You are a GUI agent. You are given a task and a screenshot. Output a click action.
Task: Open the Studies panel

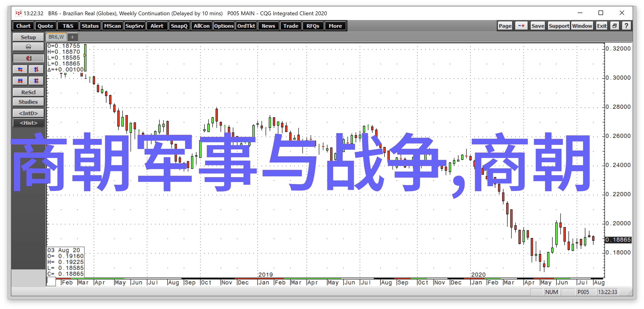pos(28,101)
